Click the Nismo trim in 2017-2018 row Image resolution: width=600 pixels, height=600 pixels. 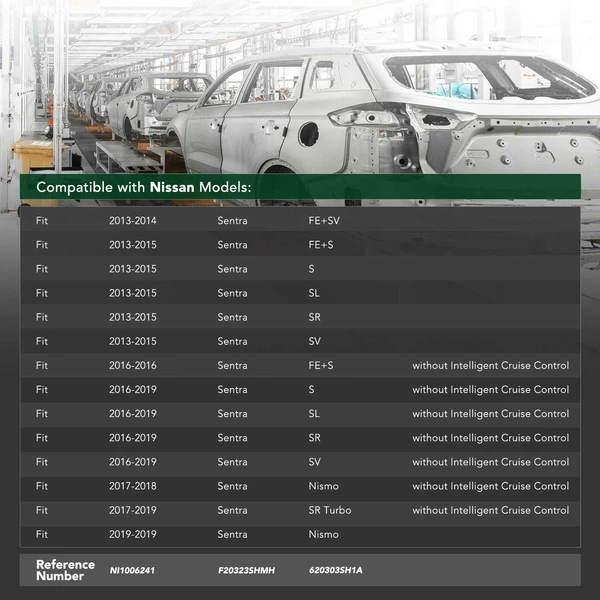point(324,486)
